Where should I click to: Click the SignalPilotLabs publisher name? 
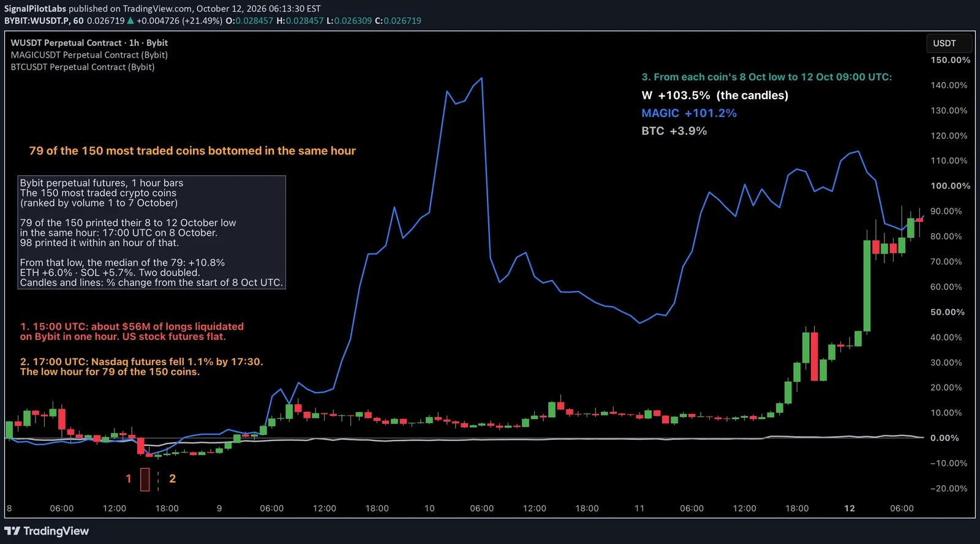[x=35, y=9]
